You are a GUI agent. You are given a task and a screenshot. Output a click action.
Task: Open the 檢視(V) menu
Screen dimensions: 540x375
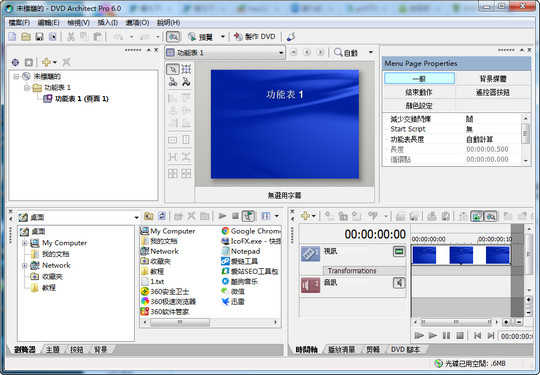pyautogui.click(x=79, y=23)
